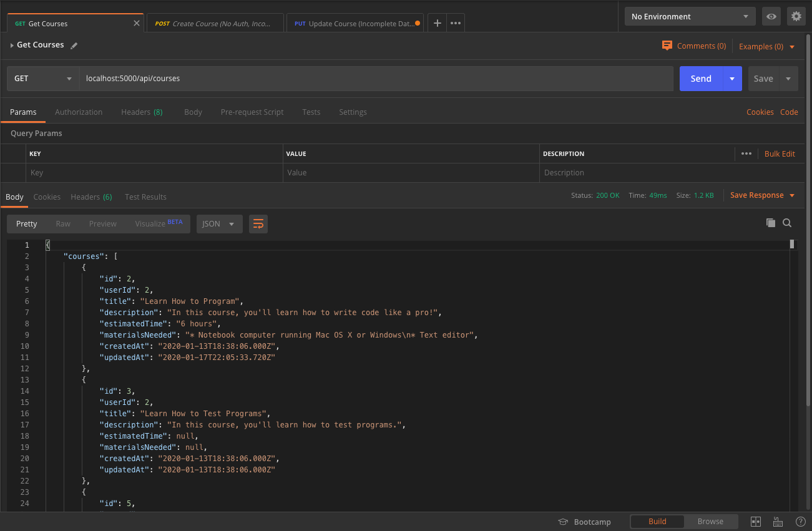The width and height of the screenshot is (812, 531).
Task: Open the request Settings tab
Action: coord(353,112)
